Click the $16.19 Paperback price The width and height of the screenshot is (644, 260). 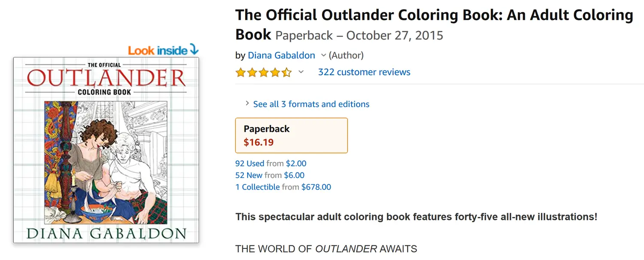point(258,142)
